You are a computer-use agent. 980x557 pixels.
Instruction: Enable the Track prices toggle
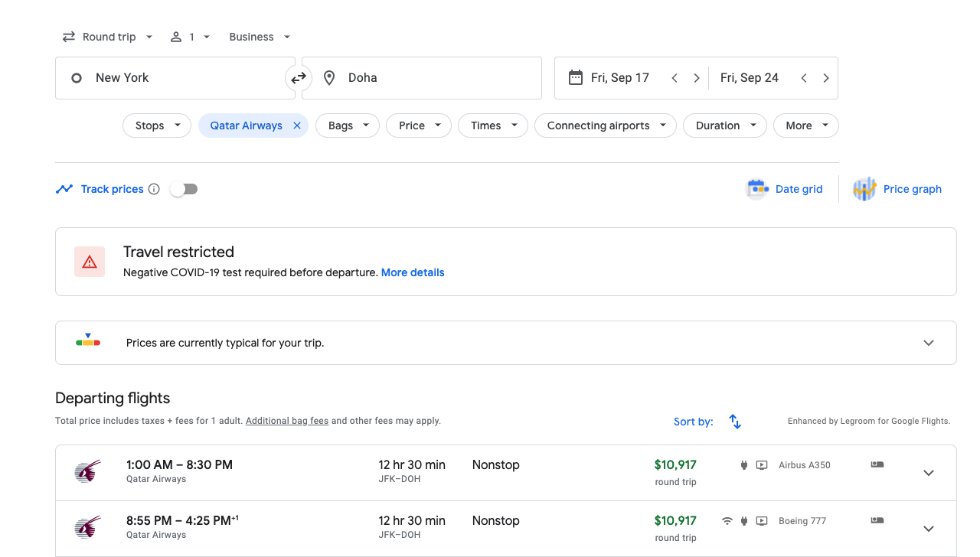[x=184, y=189]
